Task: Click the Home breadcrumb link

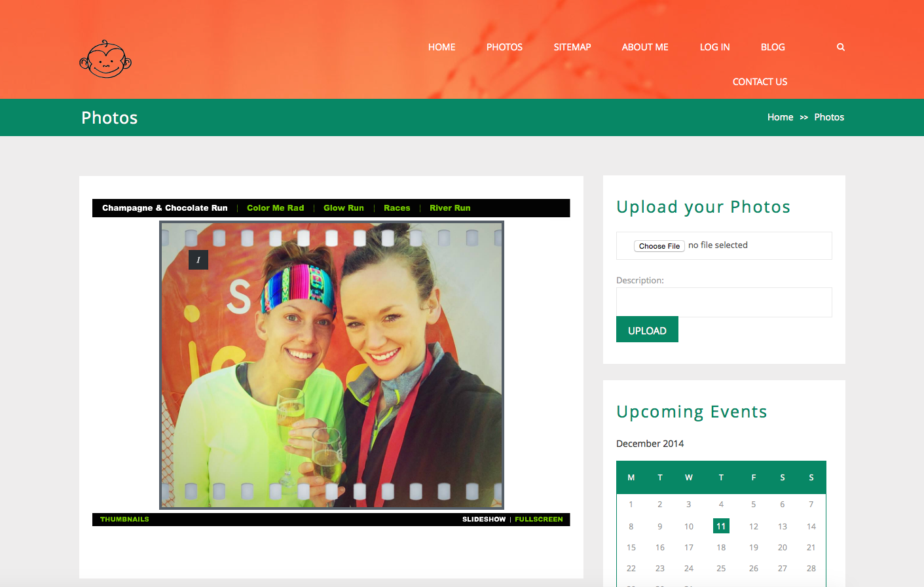Action: point(781,117)
